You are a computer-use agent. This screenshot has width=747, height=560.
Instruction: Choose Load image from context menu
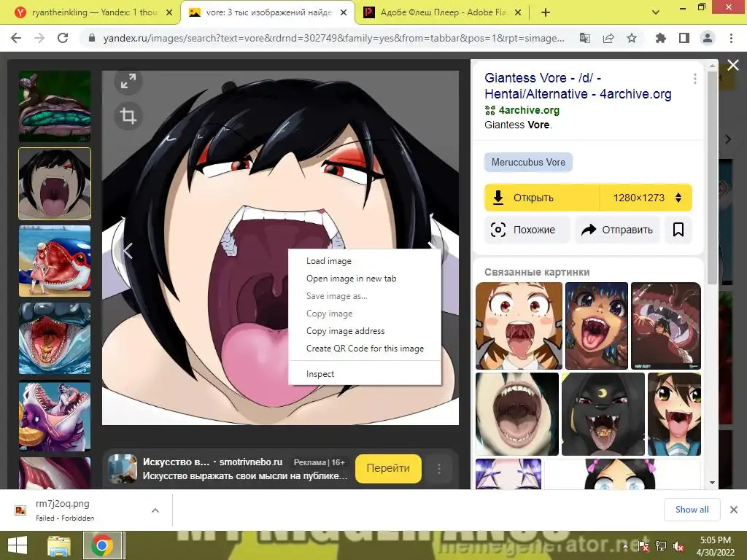click(x=329, y=261)
